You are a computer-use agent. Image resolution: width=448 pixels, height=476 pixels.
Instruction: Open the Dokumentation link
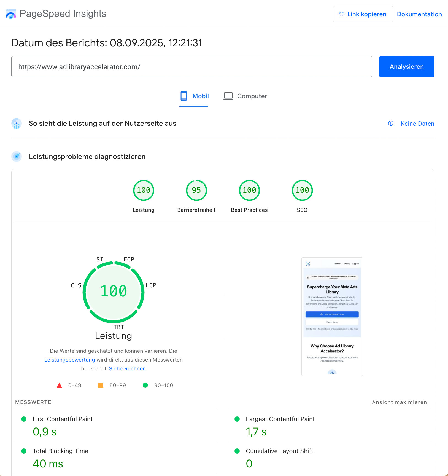419,14
